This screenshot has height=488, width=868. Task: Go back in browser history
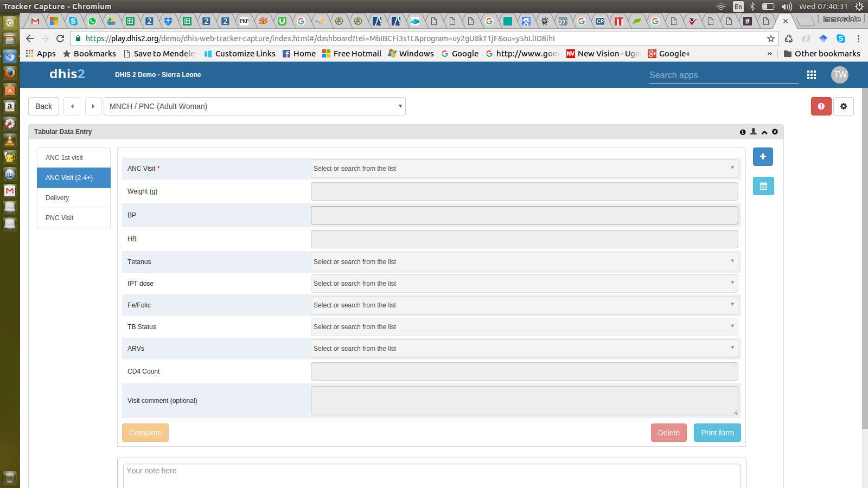[30, 38]
